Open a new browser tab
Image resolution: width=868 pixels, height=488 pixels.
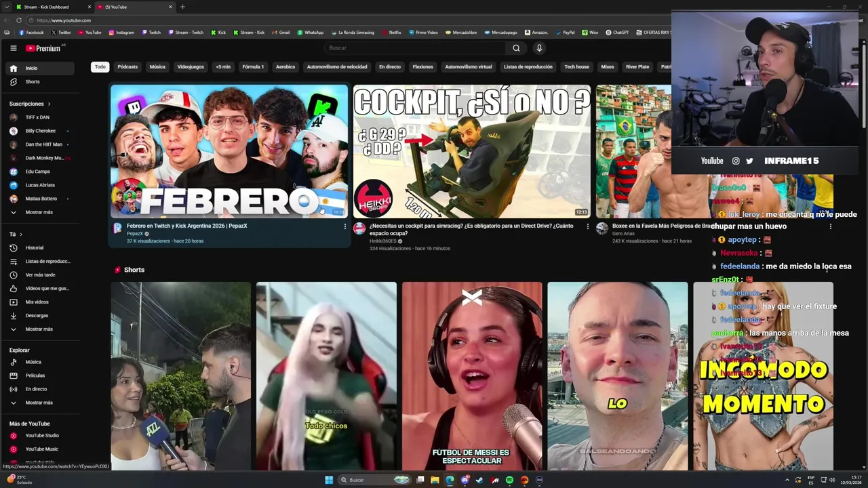click(x=182, y=7)
